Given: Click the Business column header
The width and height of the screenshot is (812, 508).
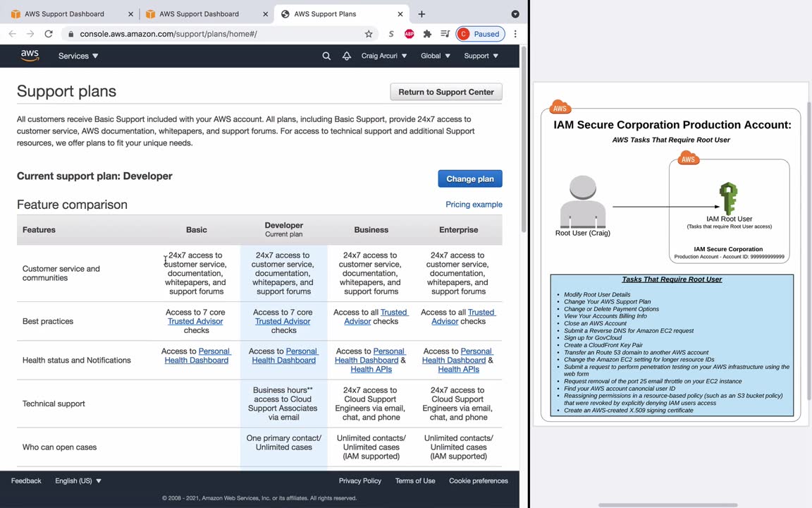Looking at the screenshot, I should point(371,229).
